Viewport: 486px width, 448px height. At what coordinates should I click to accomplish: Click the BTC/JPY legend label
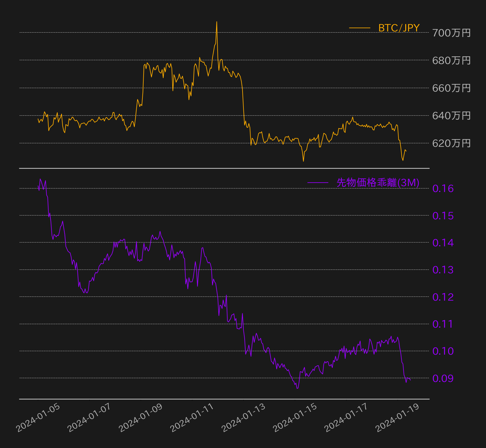399,28
